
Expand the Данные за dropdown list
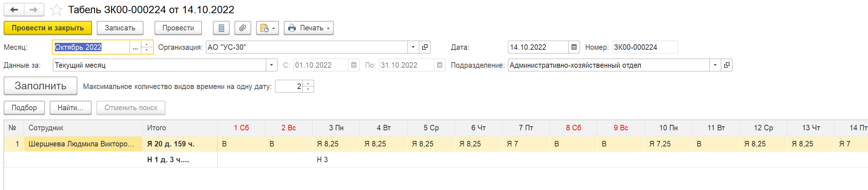(x=271, y=65)
